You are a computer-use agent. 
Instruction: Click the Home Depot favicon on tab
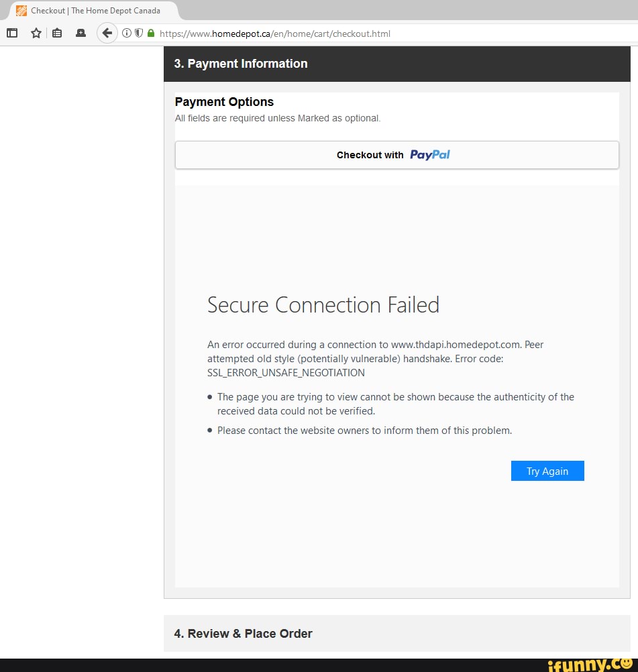21,10
